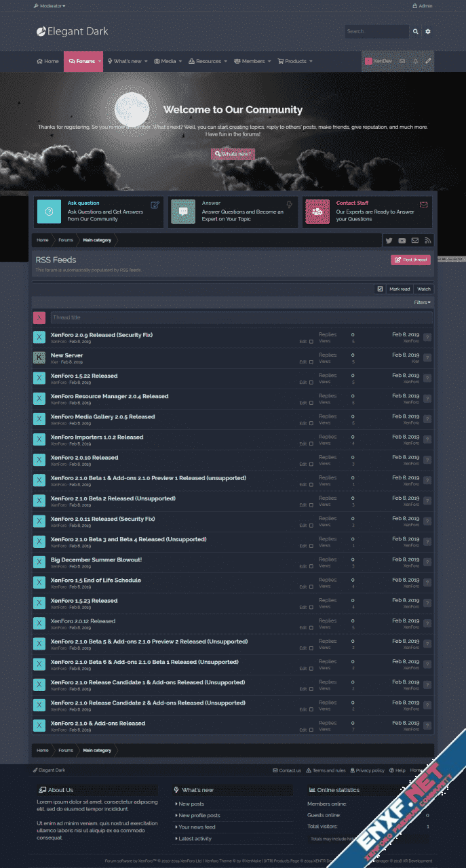Open the RSS feed icon in breadcrumb bar
Screen dimensions: 466x868
428,240
